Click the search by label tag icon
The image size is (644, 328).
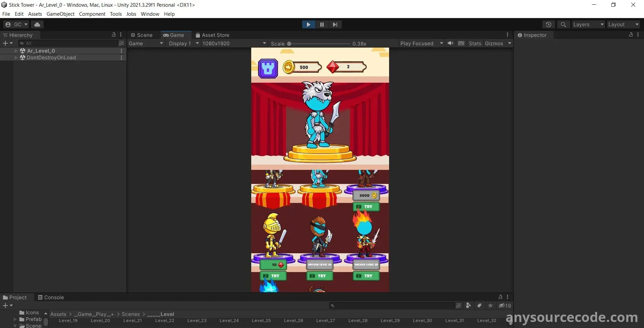479,306
